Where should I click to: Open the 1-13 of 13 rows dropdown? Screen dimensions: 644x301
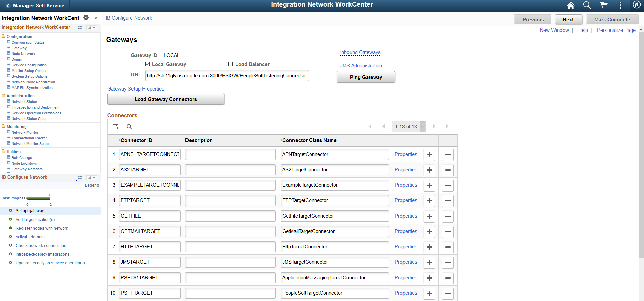click(409, 127)
